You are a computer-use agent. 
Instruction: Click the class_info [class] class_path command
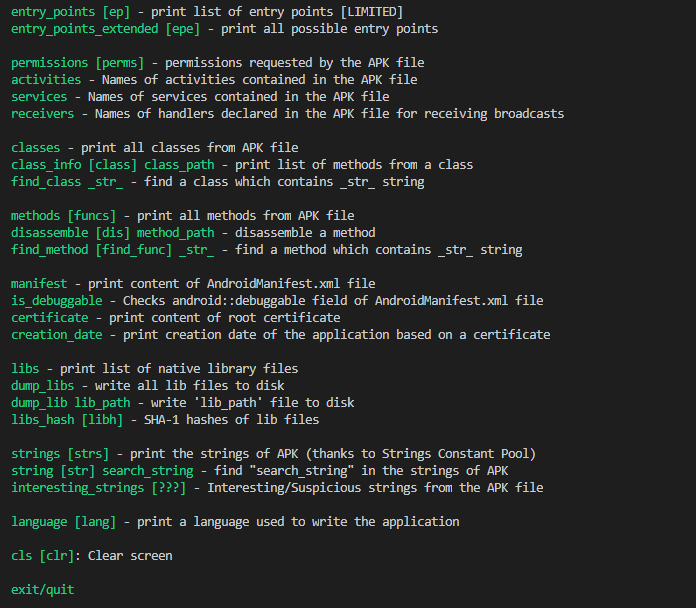pyautogui.click(x=113, y=165)
